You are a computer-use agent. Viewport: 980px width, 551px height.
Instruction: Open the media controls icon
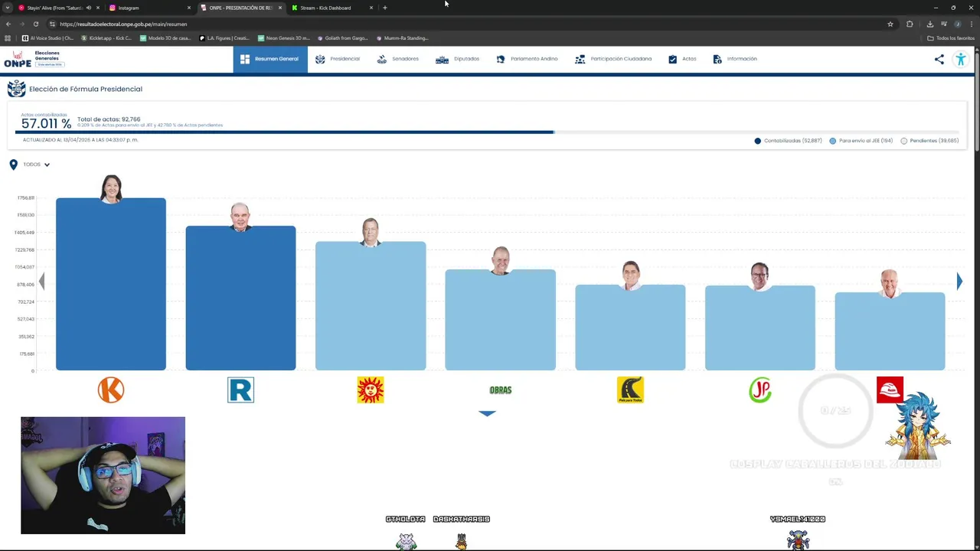(944, 24)
